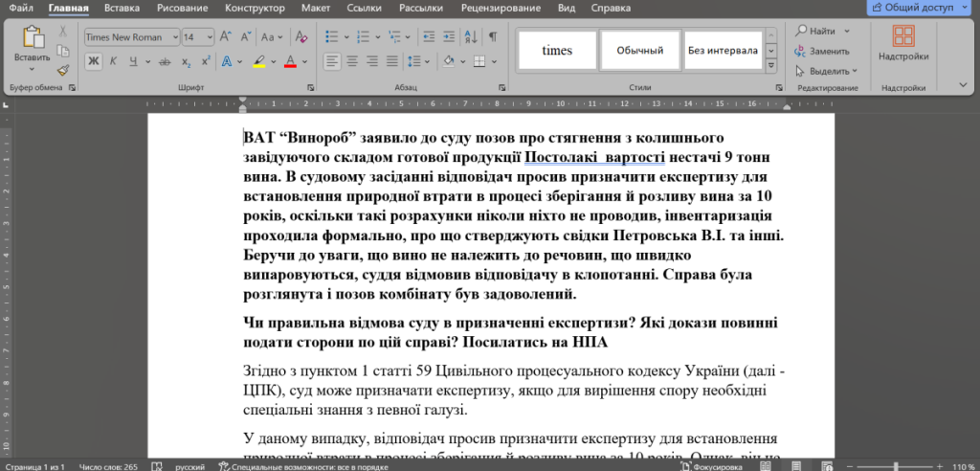Screen dimensions: 980x471
Task: Apply the Без интервала style
Action: (724, 50)
